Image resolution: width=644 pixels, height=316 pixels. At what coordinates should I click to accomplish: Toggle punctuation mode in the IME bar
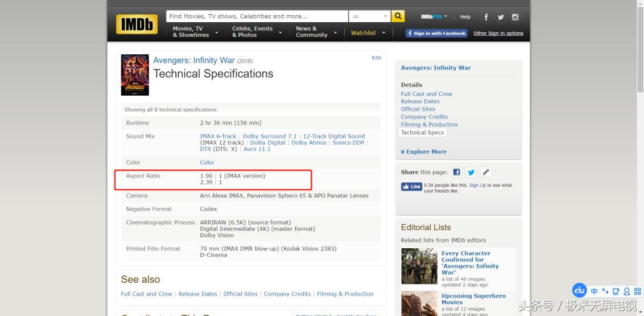605,291
